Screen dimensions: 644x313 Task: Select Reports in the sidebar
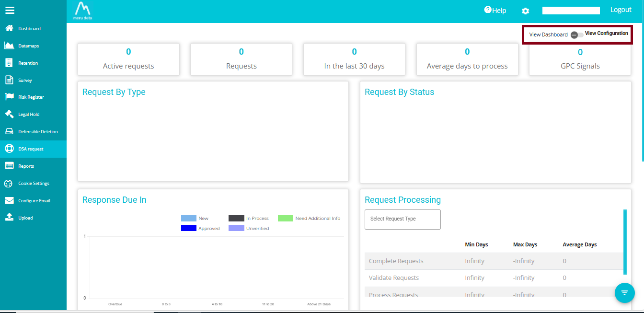click(26, 166)
